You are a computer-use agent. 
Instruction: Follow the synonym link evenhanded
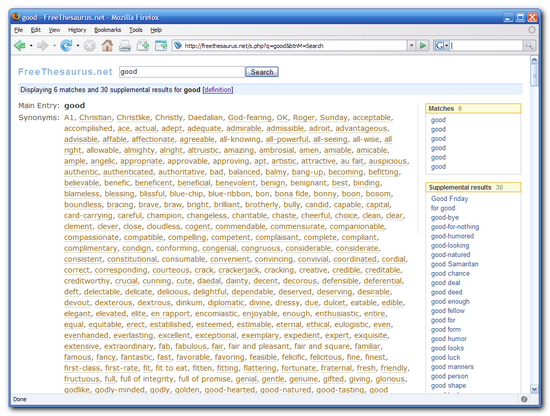click(86, 335)
